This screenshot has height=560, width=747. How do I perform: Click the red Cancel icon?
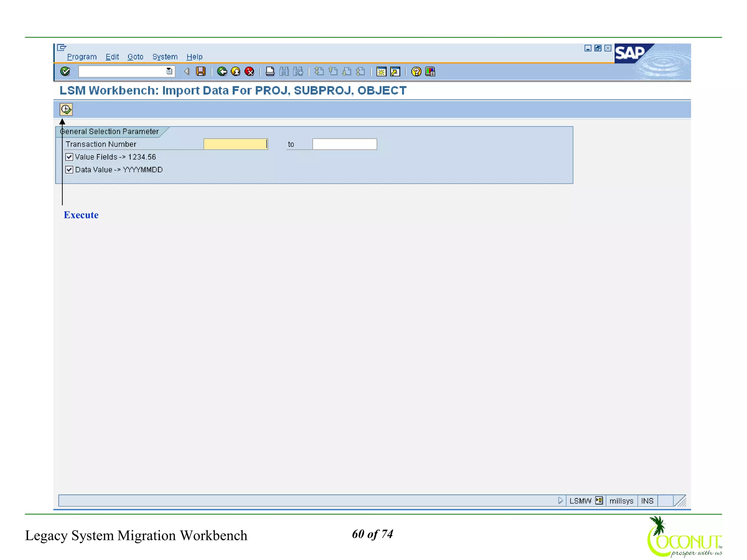249,71
